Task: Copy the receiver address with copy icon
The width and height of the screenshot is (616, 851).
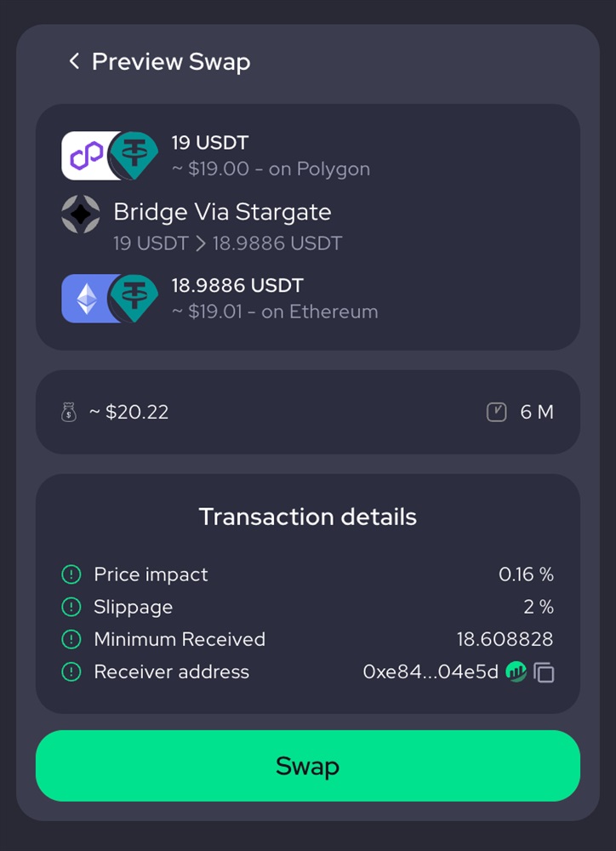Action: click(544, 672)
